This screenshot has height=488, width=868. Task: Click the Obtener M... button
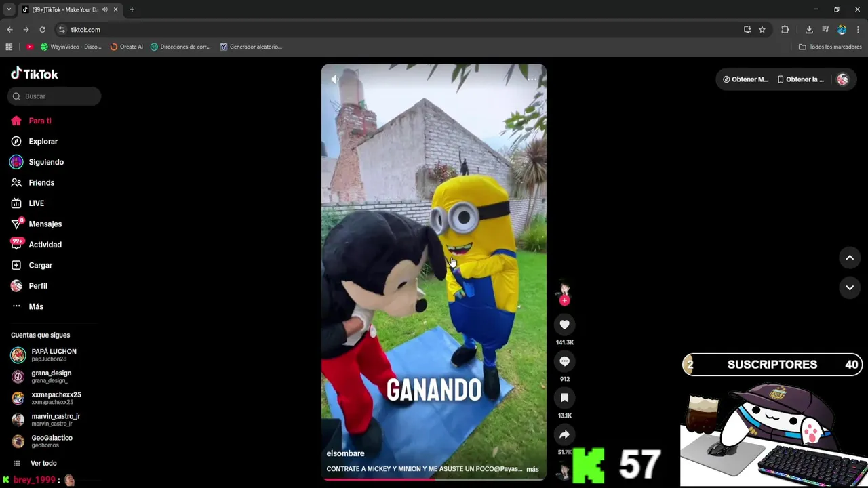point(745,79)
